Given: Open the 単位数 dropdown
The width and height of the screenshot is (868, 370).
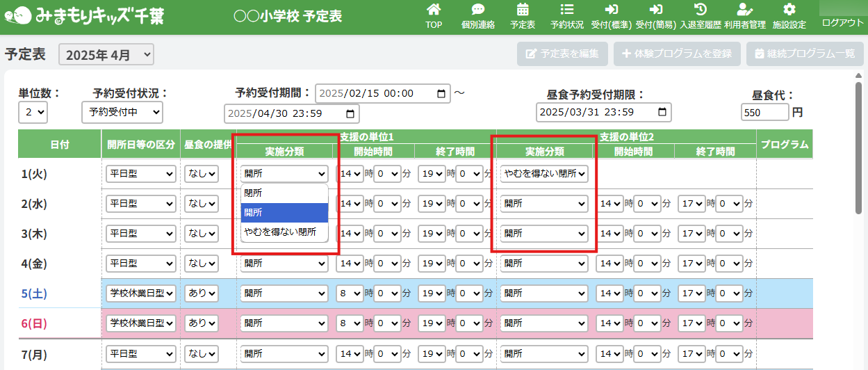Looking at the screenshot, I should 33,111.
